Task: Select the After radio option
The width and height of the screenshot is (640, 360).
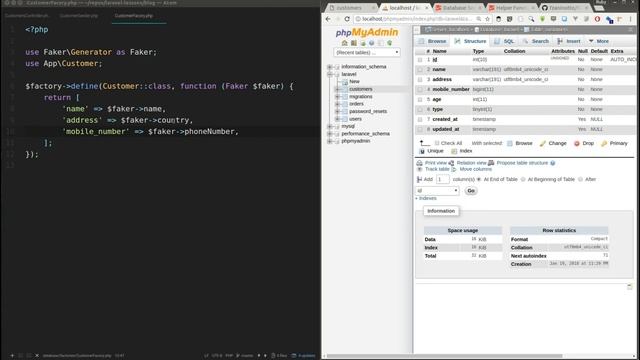Action: tap(580, 179)
